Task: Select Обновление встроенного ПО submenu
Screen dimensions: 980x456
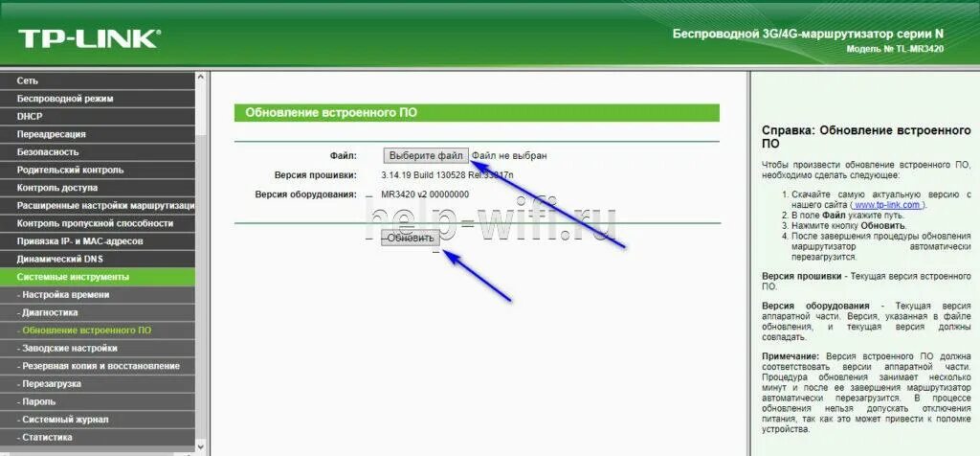Action: [98, 331]
